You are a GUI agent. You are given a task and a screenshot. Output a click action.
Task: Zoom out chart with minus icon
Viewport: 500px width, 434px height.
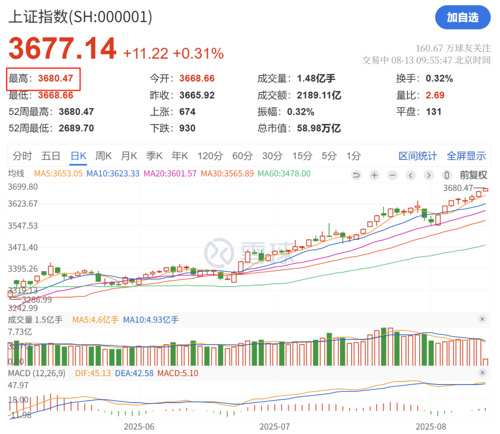tap(392, 175)
